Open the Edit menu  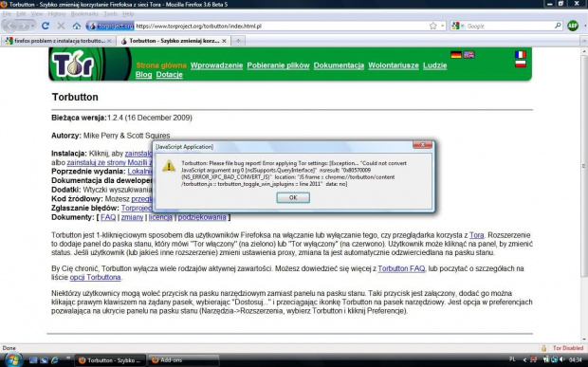tap(21, 14)
